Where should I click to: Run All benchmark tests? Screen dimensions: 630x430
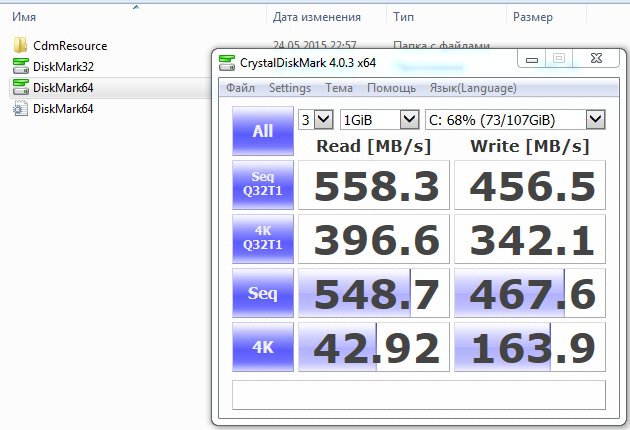pyautogui.click(x=263, y=131)
